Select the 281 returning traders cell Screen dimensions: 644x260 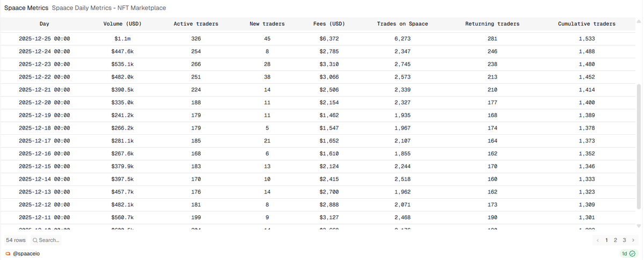492,39
